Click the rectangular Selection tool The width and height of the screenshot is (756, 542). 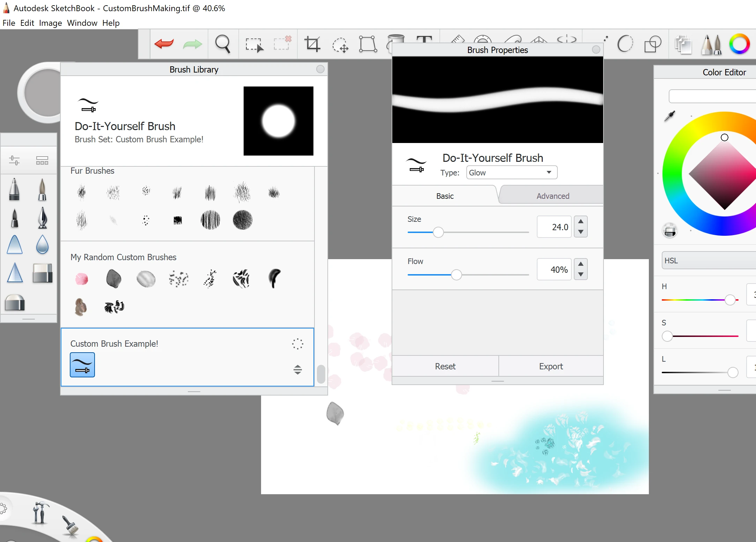(x=254, y=45)
